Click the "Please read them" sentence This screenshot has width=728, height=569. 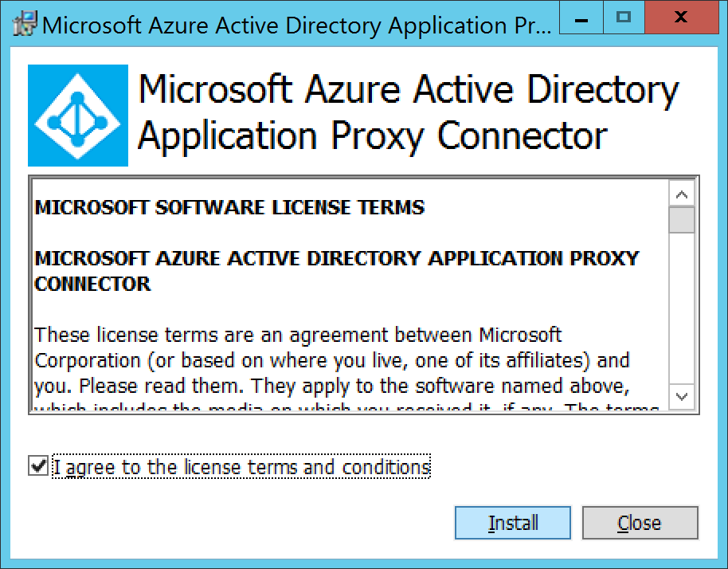(x=165, y=387)
